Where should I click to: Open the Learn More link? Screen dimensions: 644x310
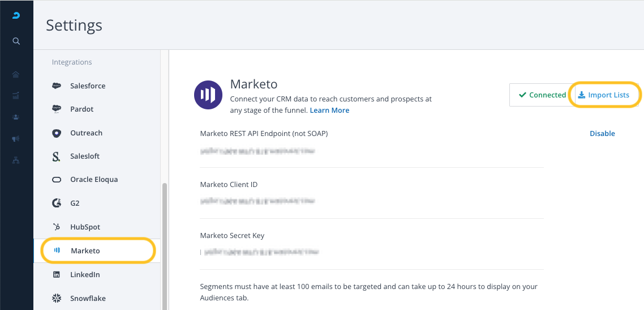(329, 111)
